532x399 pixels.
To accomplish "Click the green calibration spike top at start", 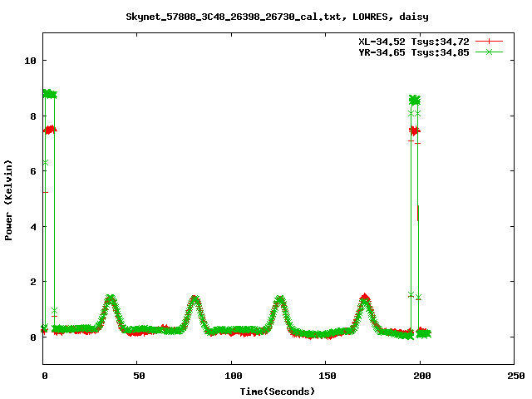I will click(49, 94).
